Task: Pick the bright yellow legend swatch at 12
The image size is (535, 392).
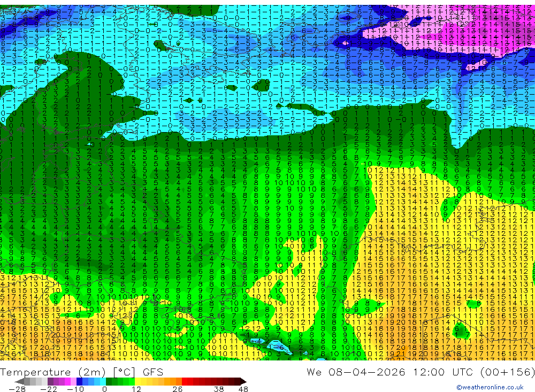Action: click(138, 381)
